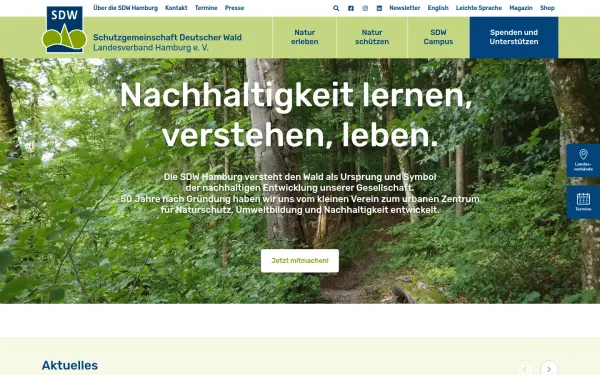Screen dimensions: 600x375
Task: Click text Landesverband Hamburg e. V.
Action: (x=151, y=47)
